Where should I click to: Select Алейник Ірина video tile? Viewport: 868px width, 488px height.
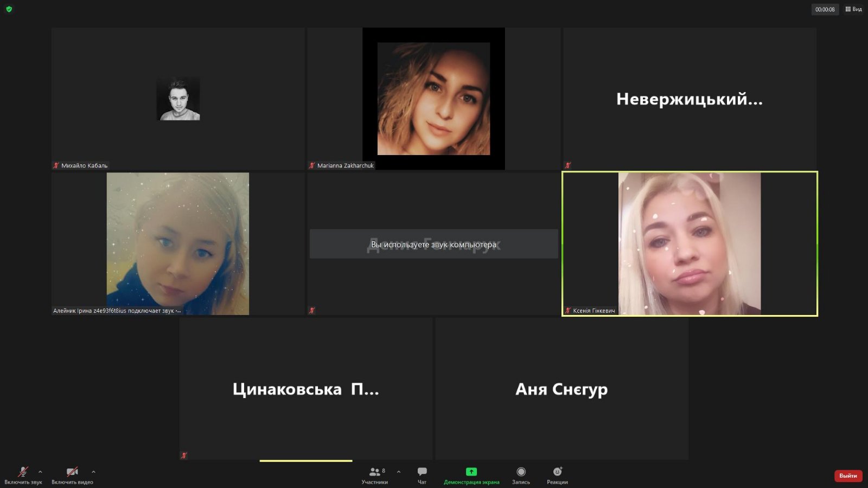tap(178, 243)
